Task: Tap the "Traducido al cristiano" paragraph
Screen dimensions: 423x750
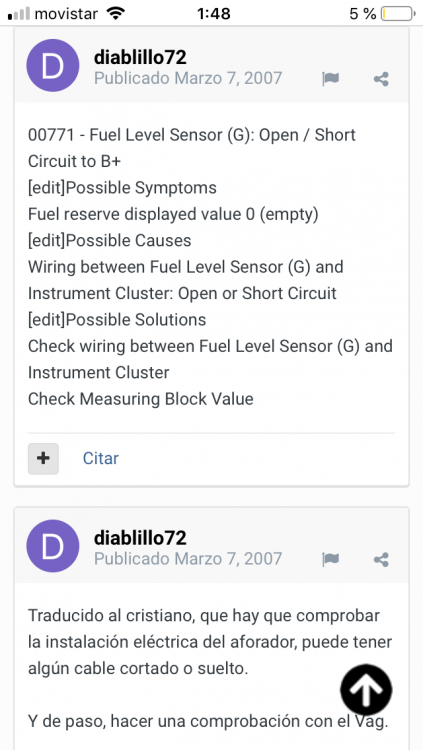Action: pyautogui.click(x=210, y=642)
